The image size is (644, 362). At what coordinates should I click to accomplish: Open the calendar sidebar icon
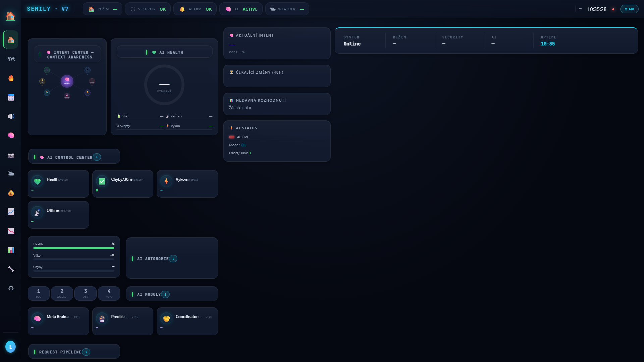11,97
